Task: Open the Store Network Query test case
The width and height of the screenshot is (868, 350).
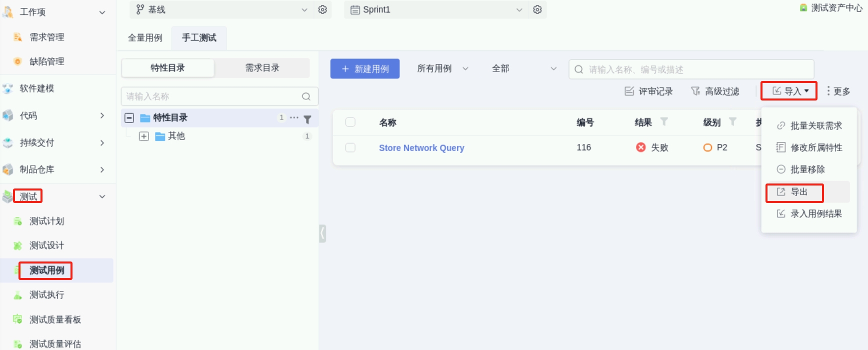Action: [x=421, y=147]
